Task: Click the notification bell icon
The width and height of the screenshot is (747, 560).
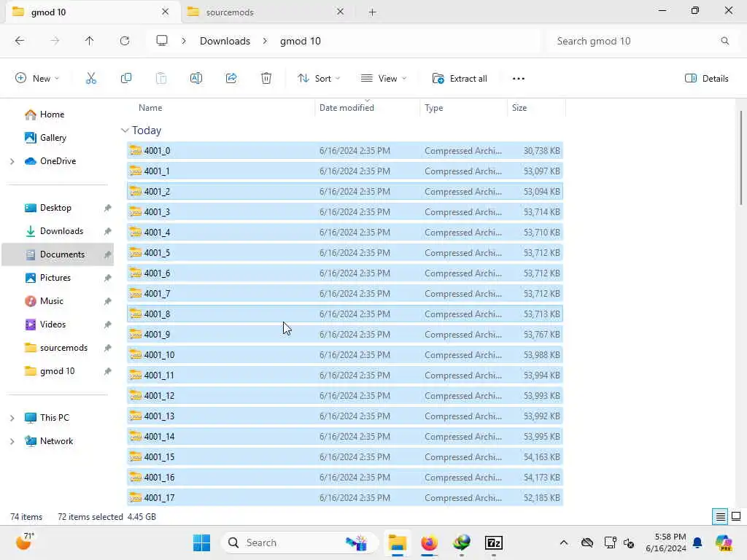Action: 697,542
